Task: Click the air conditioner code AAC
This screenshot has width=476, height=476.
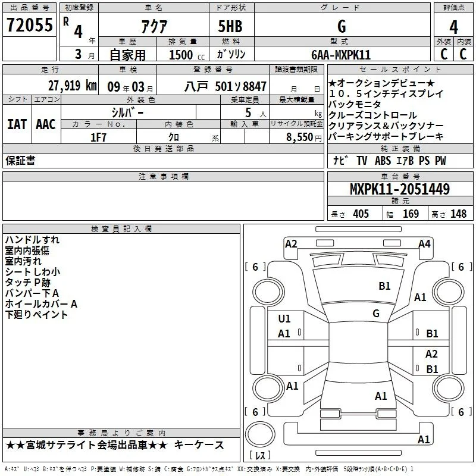Action: coord(46,124)
